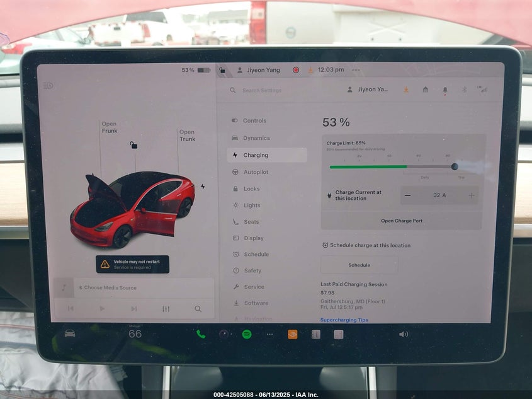This screenshot has width=532, height=399.
Task: Tap the green phone icon
Action: (x=201, y=335)
